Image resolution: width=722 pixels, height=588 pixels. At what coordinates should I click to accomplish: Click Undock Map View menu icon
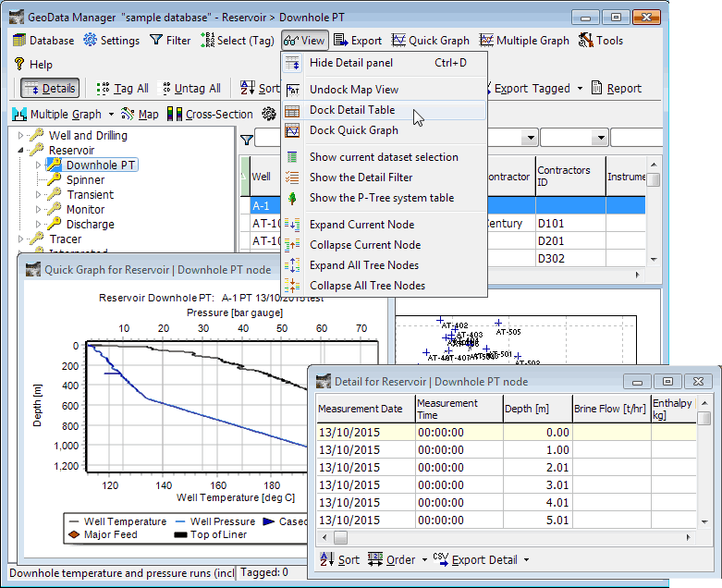[292, 90]
